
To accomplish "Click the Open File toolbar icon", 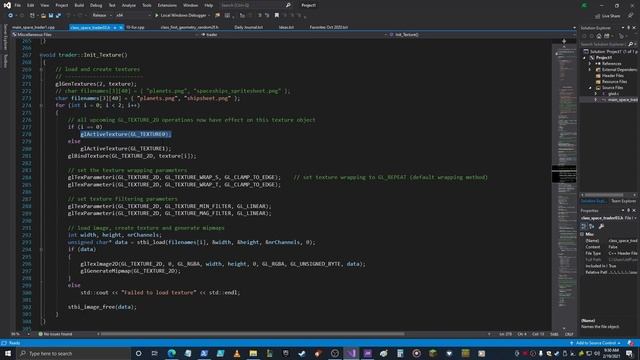I will (x=43, y=15).
